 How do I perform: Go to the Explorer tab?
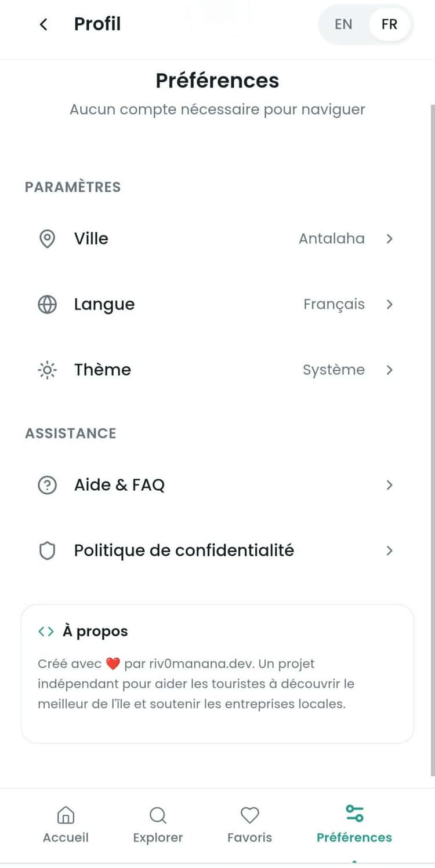158,825
